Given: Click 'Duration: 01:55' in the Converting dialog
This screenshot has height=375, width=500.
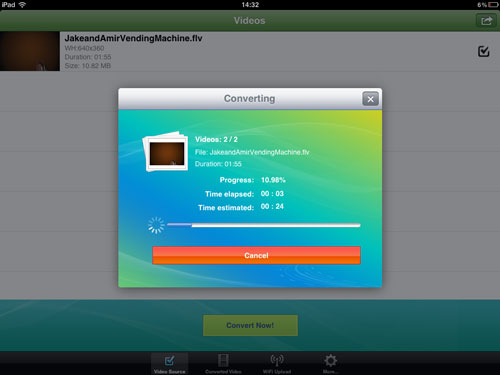Looking at the screenshot, I should click(x=218, y=164).
